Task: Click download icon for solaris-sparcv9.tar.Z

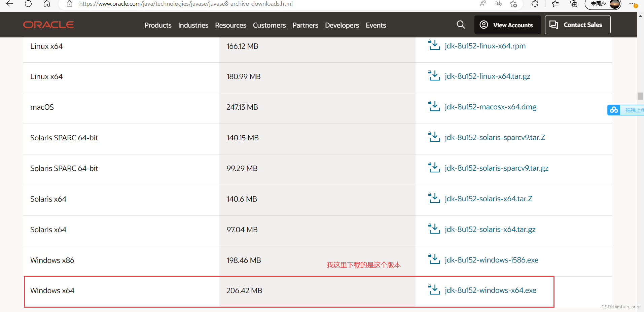Action: 434,137
